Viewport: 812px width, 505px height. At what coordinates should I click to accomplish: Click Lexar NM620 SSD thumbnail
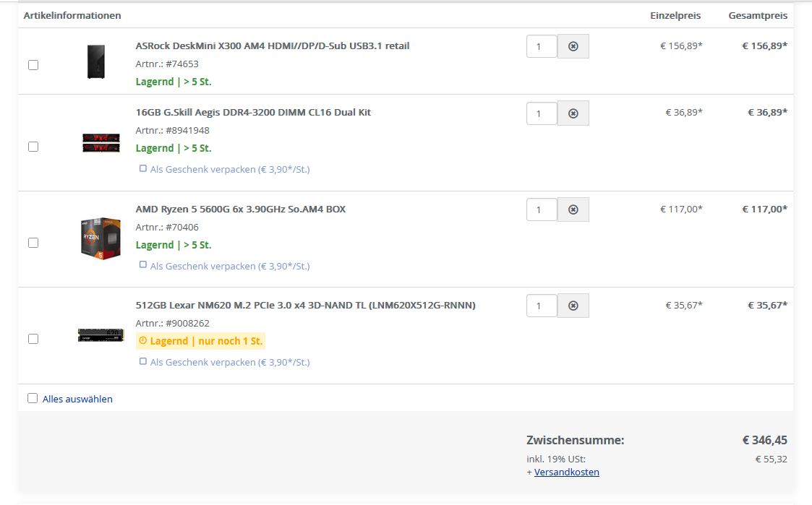(x=101, y=334)
